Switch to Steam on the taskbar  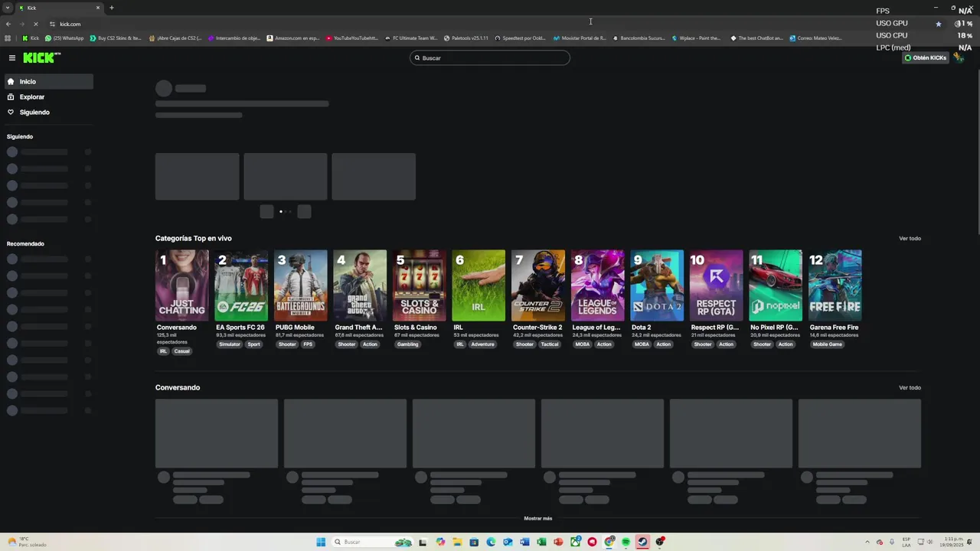pyautogui.click(x=642, y=542)
